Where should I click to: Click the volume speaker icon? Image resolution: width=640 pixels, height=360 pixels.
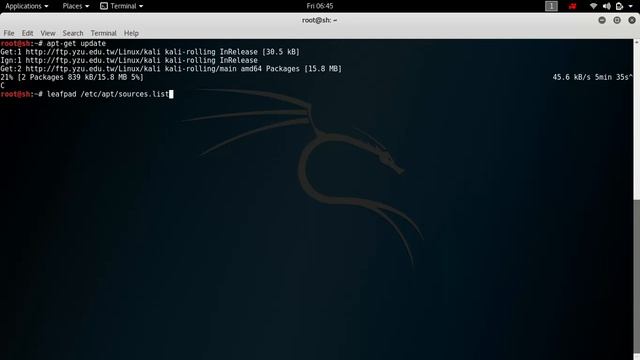607,6
